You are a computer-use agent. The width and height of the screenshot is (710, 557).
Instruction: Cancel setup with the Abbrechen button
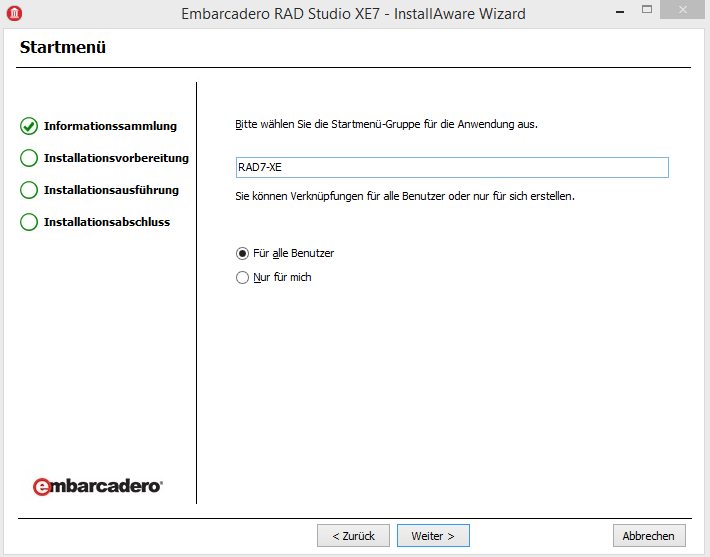coord(649,536)
